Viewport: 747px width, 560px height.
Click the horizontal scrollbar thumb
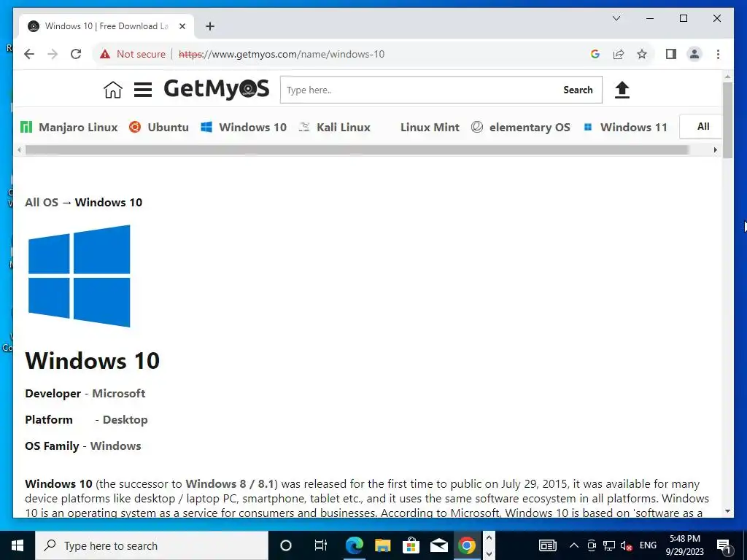357,150
